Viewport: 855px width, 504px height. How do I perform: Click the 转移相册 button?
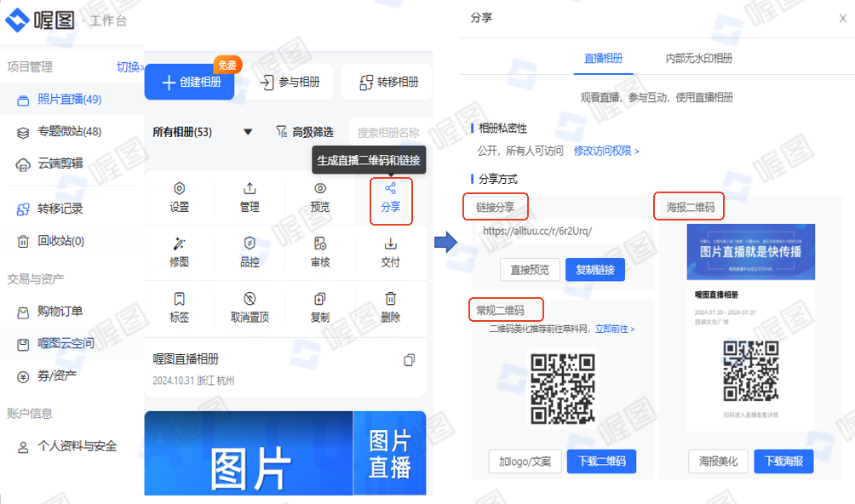(388, 83)
